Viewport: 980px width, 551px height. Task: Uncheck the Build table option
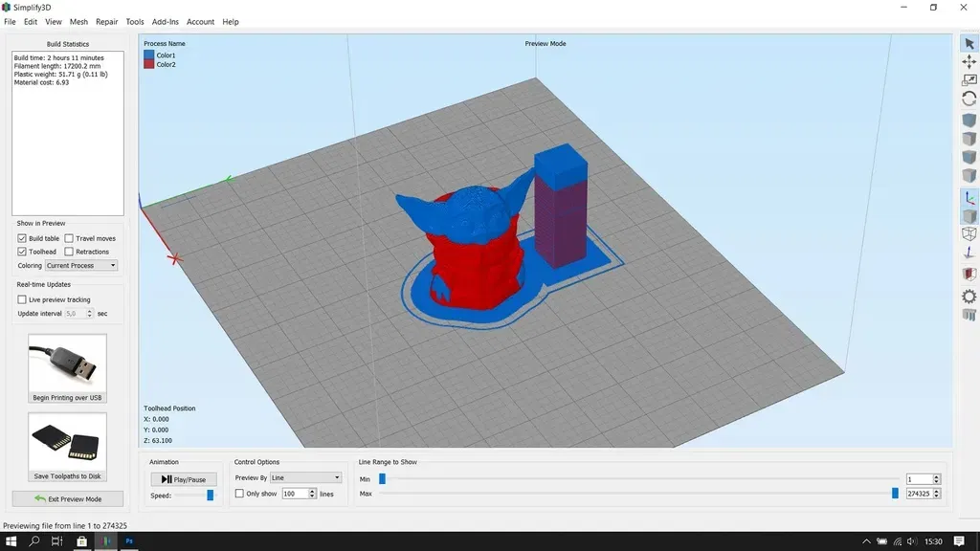point(21,238)
